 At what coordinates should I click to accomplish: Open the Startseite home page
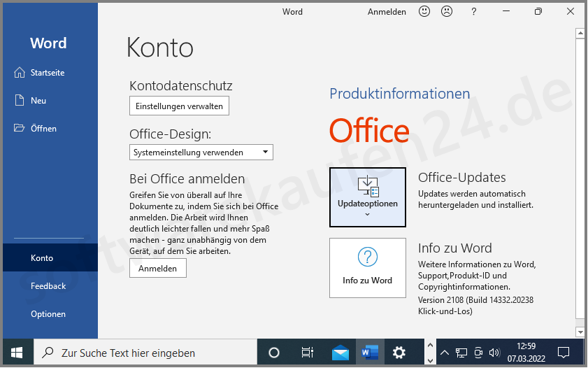[50, 72]
